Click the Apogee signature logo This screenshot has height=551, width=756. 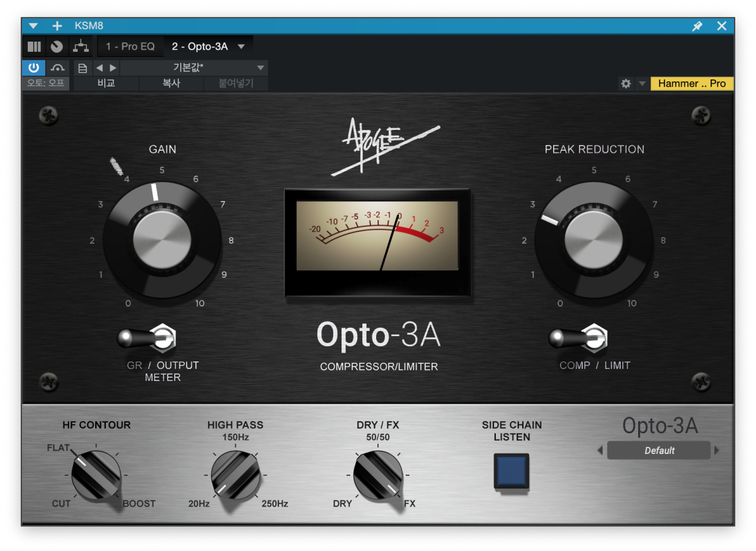(385, 148)
